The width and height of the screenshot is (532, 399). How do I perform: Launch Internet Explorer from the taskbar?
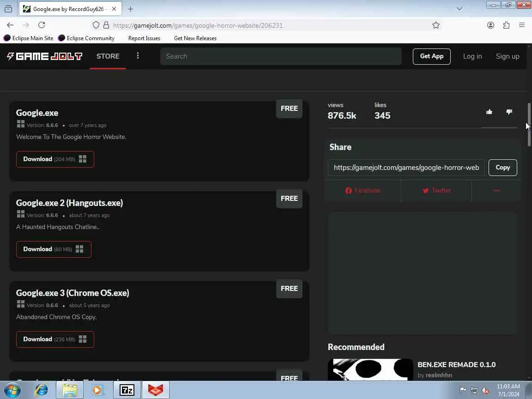click(x=42, y=390)
